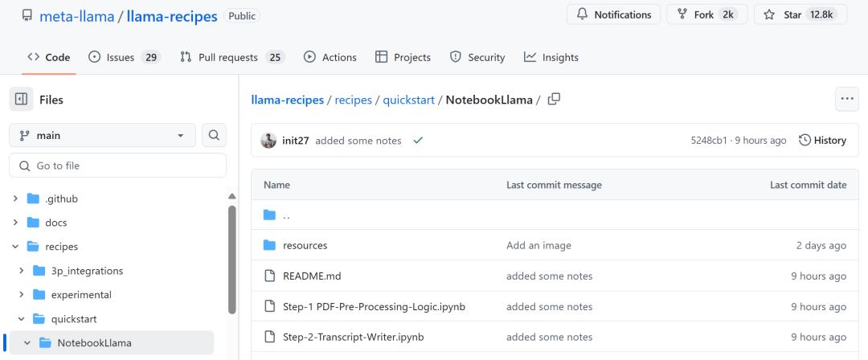Click the file tree scrollbar
This screenshot has width=868, height=360.
(x=232, y=260)
